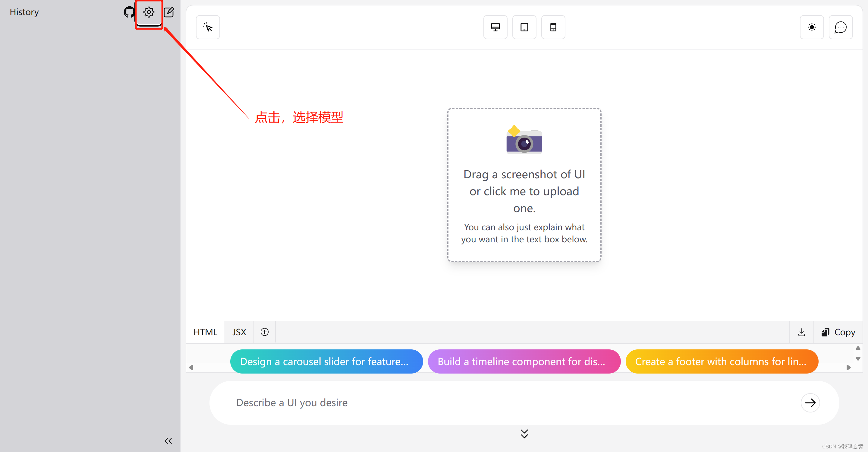Open the chat bubble feedback icon
Viewport: 868px width, 452px height.
pyautogui.click(x=840, y=27)
